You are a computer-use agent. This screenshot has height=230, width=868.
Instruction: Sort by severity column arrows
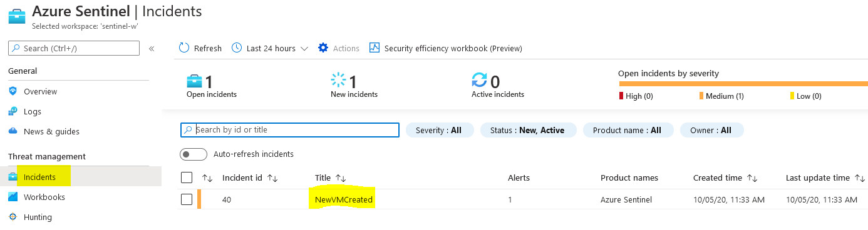(207, 178)
